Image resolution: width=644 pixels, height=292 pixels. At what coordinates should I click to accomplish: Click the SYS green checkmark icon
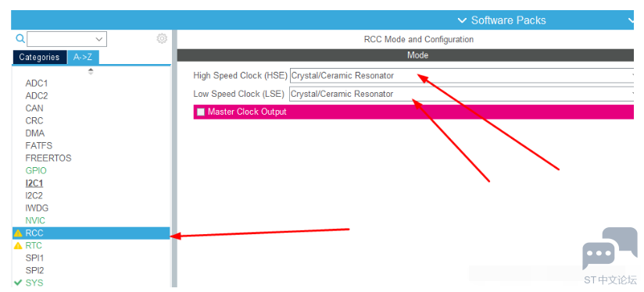tap(18, 283)
